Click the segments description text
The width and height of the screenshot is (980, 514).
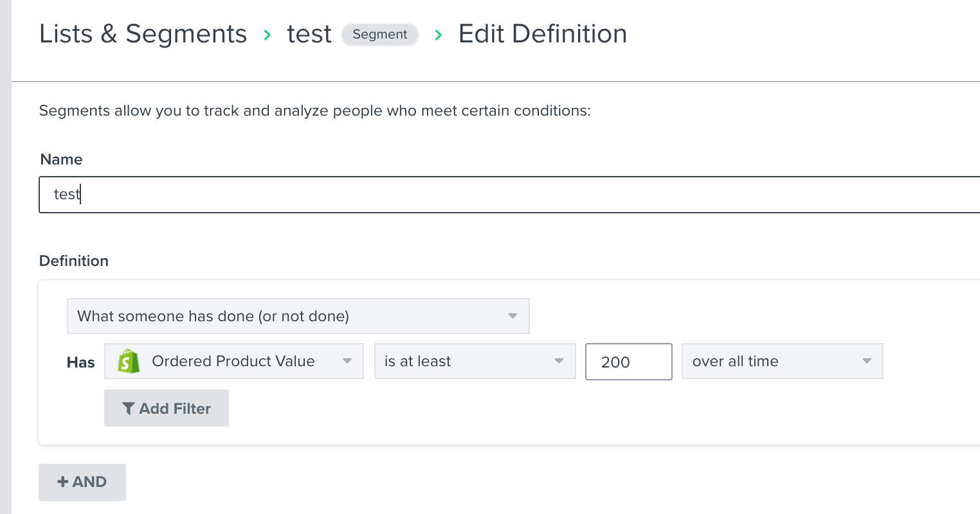tap(315, 111)
